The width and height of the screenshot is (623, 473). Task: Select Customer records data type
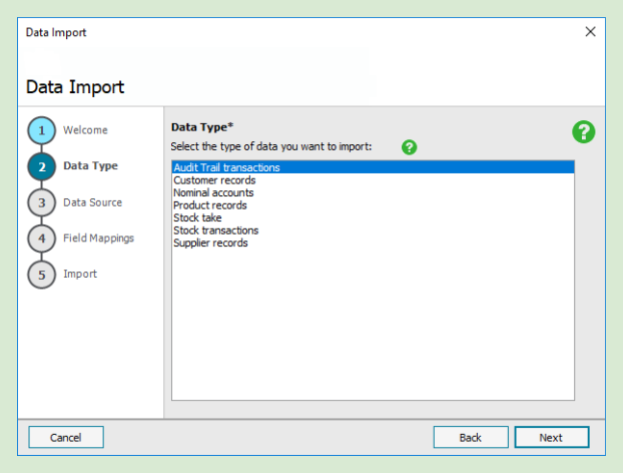click(214, 181)
